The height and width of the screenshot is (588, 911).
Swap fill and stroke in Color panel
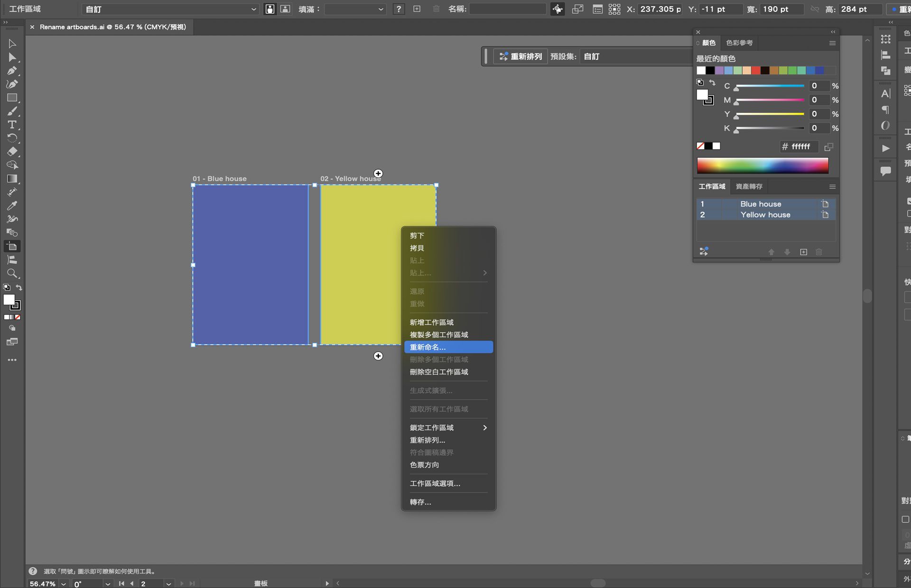712,83
